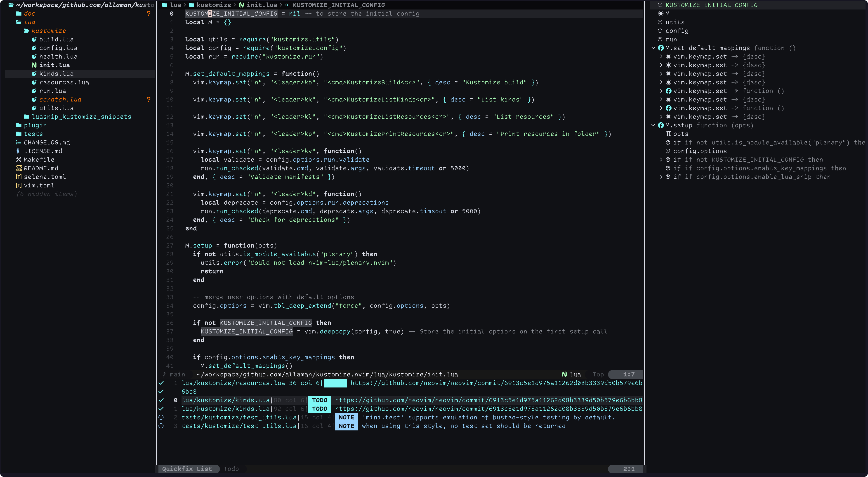Expand the vim.keymap.set function() entry, seventh in outline list
868x477 pixels.
[661, 108]
